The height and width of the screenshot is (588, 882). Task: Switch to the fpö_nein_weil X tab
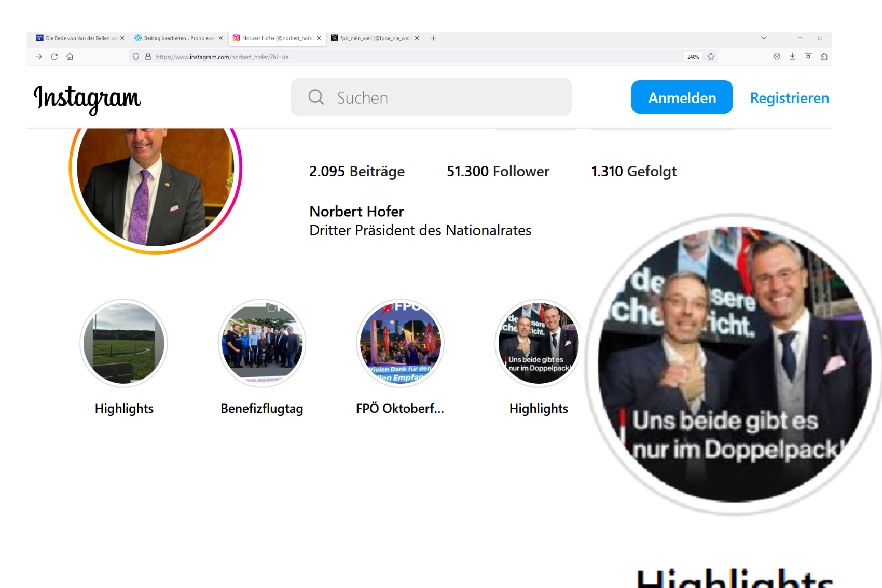coord(374,38)
